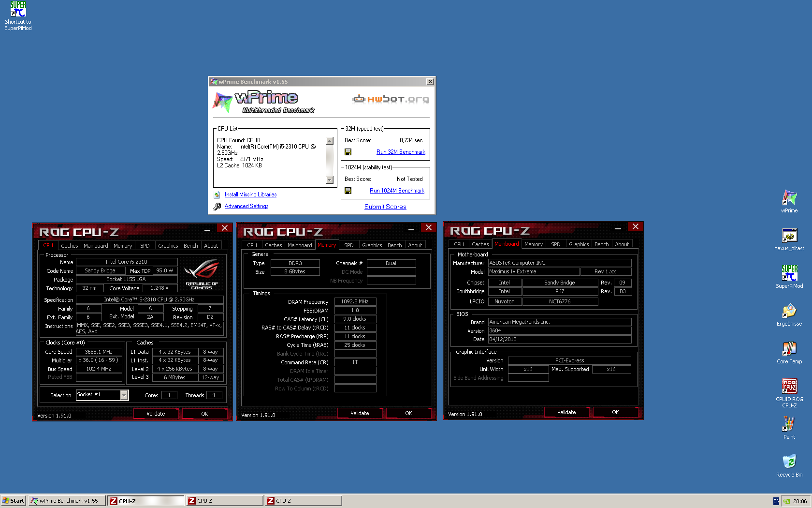The height and width of the screenshot is (508, 812).
Task: Open the Bench tab in left CPU-Z
Action: 190,246
